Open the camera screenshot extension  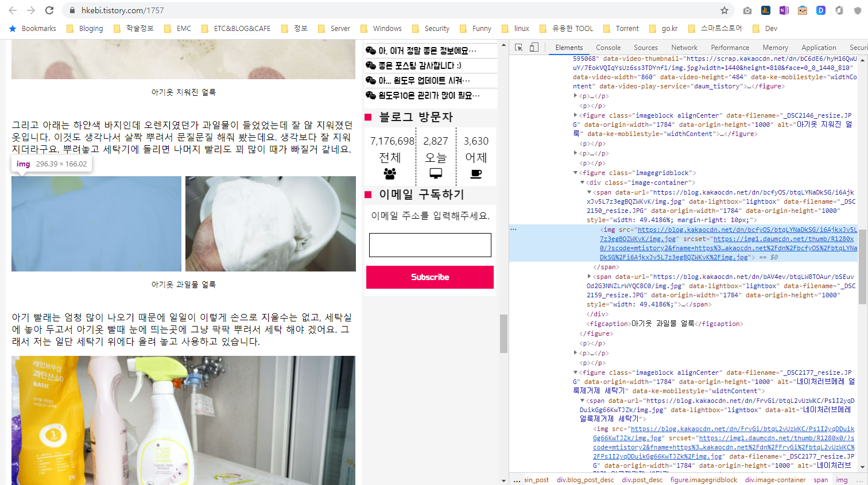click(x=747, y=10)
